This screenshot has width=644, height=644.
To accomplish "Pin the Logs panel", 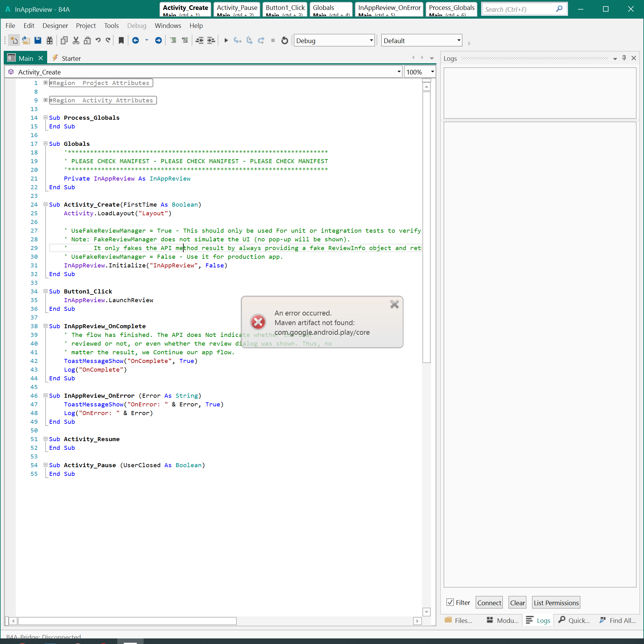I will [624, 58].
